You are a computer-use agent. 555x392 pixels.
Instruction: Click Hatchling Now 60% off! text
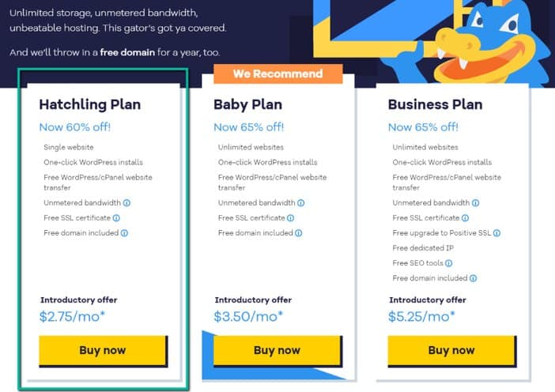pos(74,127)
